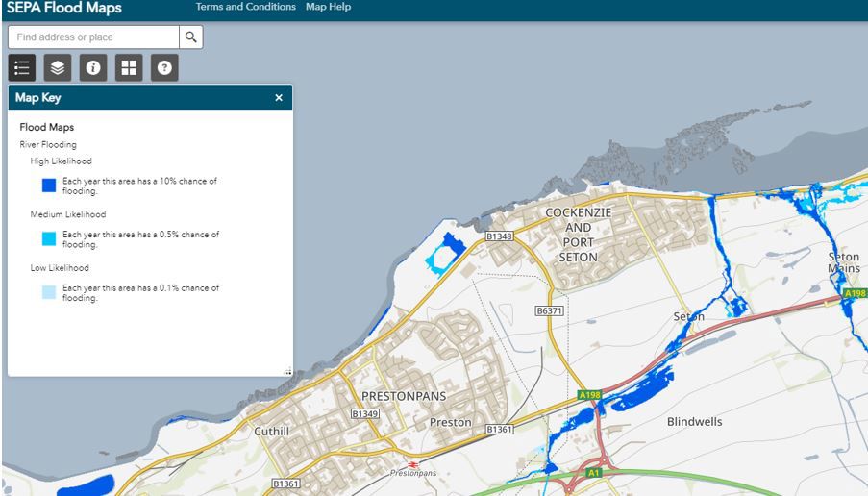Click the Medium Likelihood cyan swatch

[x=48, y=238]
